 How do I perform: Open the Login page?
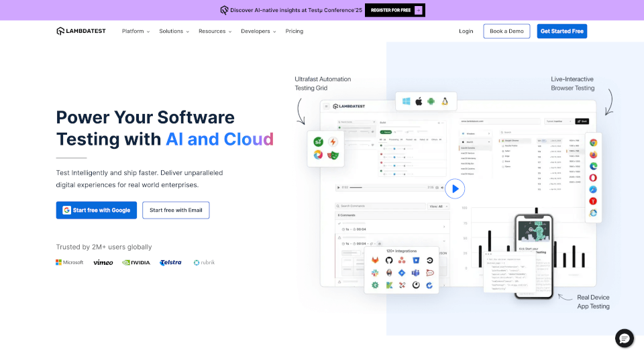pos(466,32)
